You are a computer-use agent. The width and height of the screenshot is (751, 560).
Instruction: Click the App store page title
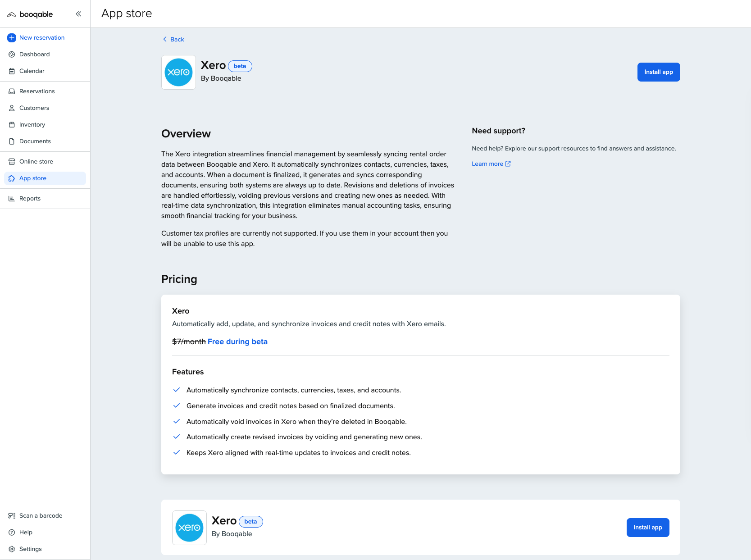pos(127,14)
